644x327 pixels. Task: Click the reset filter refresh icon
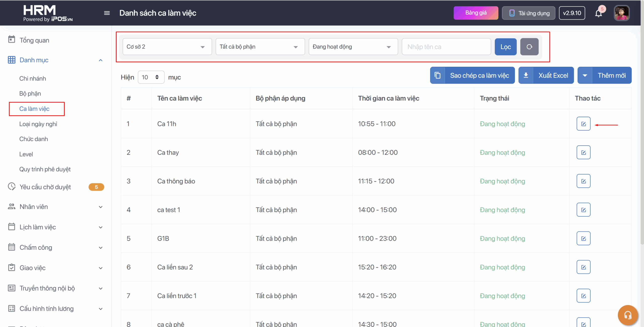pyautogui.click(x=529, y=47)
